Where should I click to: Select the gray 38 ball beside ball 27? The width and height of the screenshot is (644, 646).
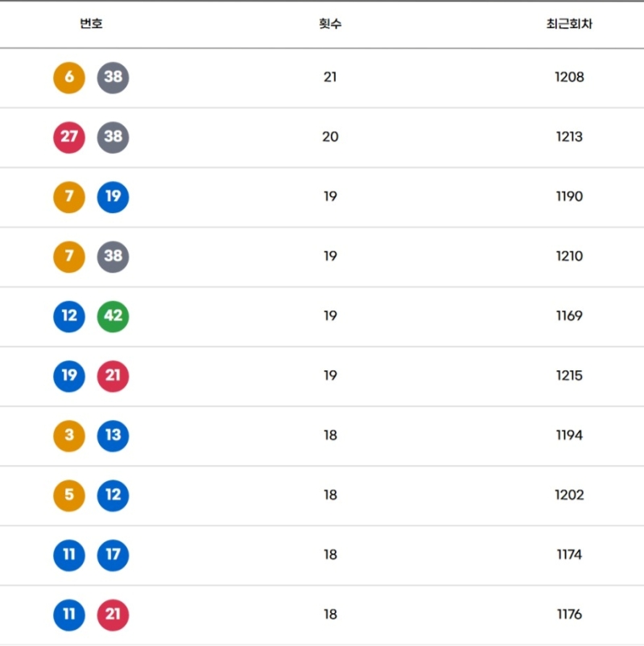(x=114, y=137)
